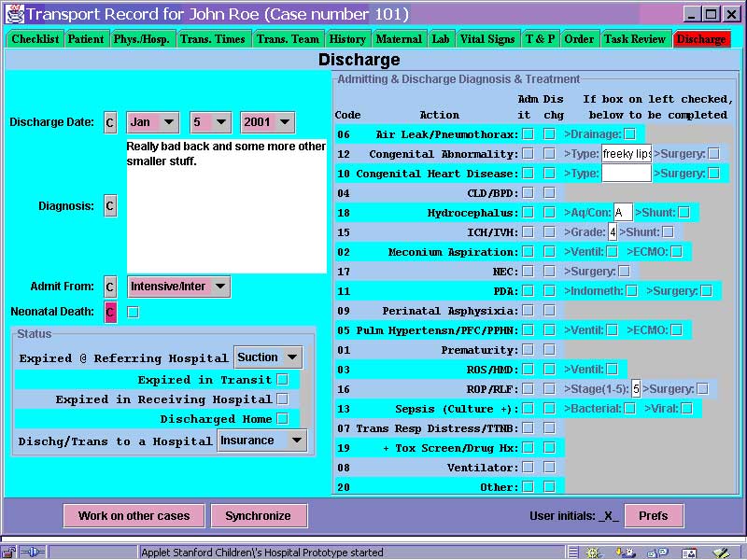
Task: Switch to the Maternal tab
Action: (399, 39)
